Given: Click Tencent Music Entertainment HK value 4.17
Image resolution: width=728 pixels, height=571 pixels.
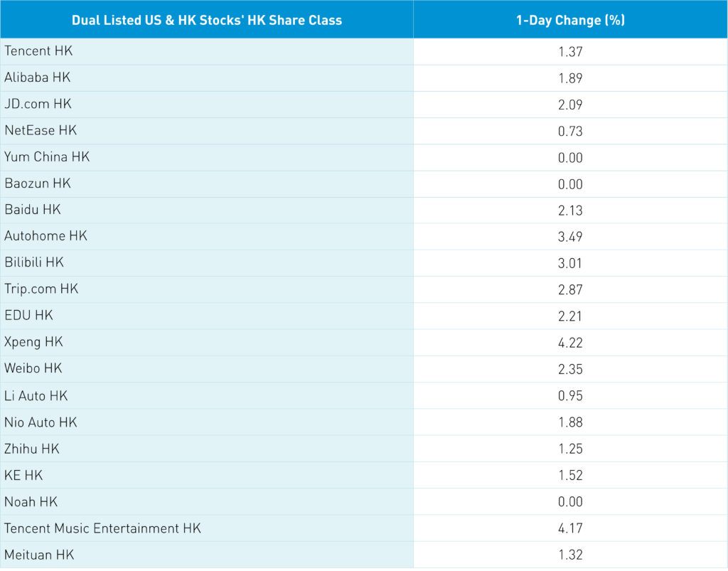Looking at the screenshot, I should click(x=570, y=528).
